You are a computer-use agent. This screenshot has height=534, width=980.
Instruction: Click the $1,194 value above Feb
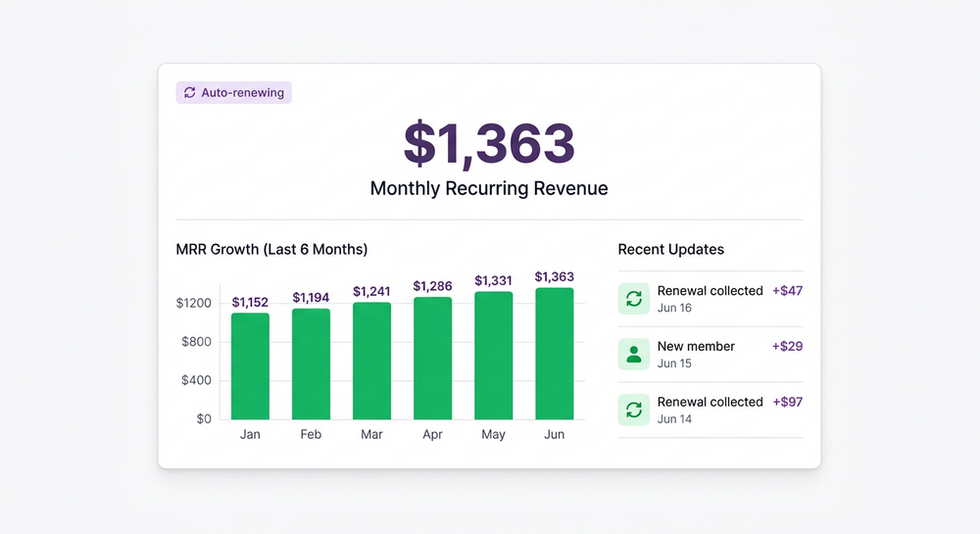click(x=311, y=297)
